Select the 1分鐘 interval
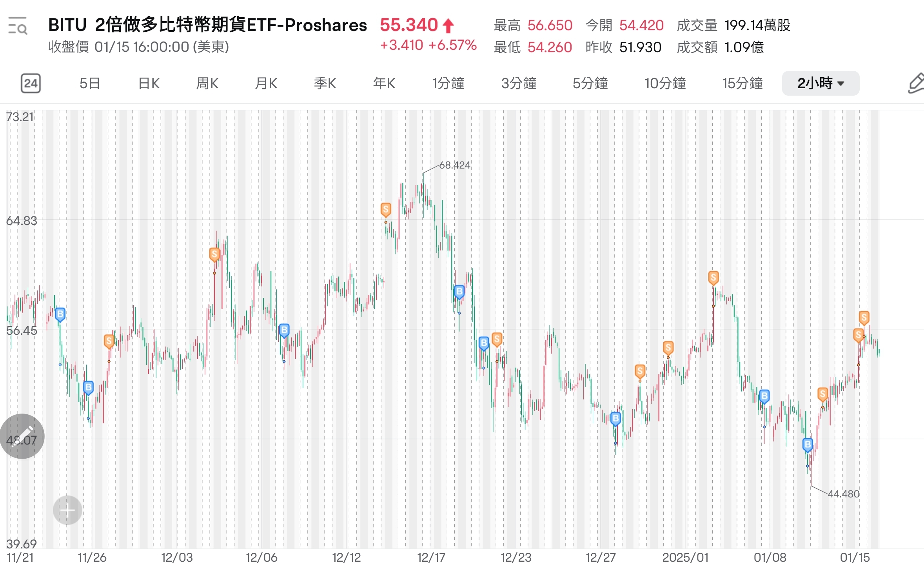Image resolution: width=924 pixels, height=568 pixels. 448,83
